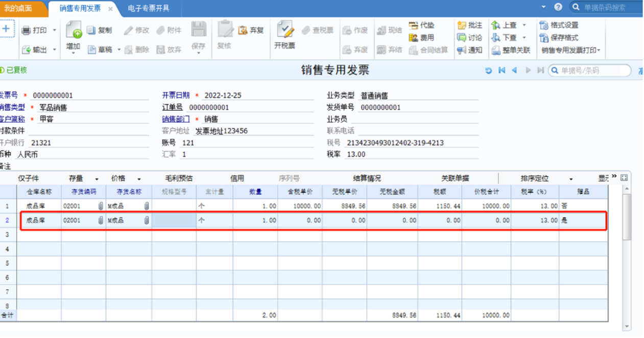
Task: Click the 弃废 icon
Action: [347, 50]
